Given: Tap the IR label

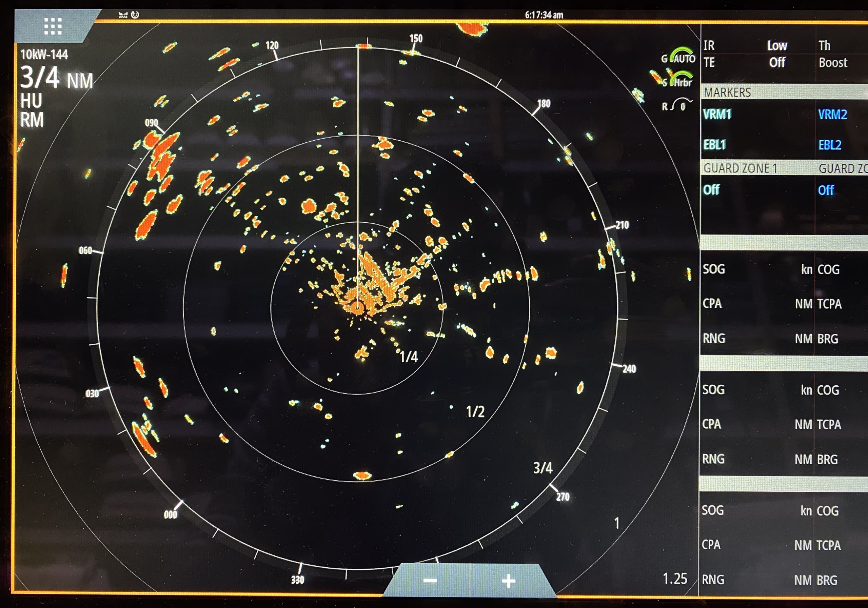Looking at the screenshot, I should (x=709, y=46).
